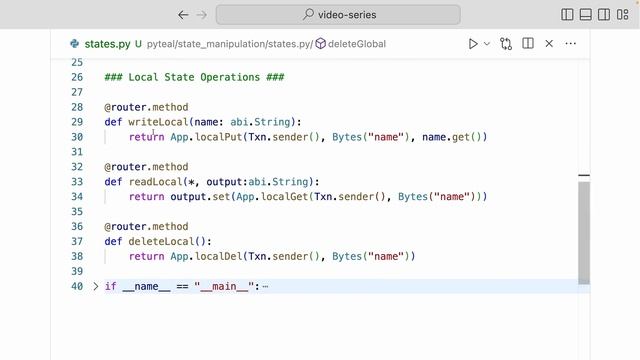This screenshot has width=640, height=360.
Task: Expand folded __main__ block on line 40
Action: tap(96, 287)
